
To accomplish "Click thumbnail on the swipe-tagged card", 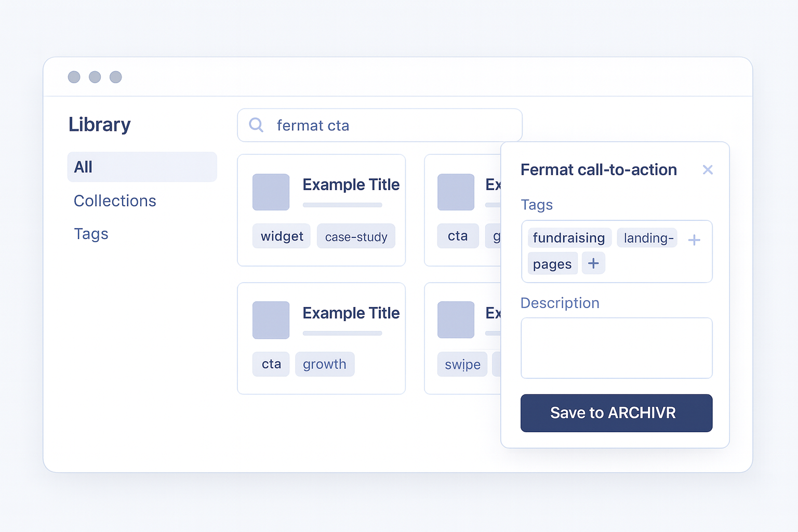I will [456, 320].
